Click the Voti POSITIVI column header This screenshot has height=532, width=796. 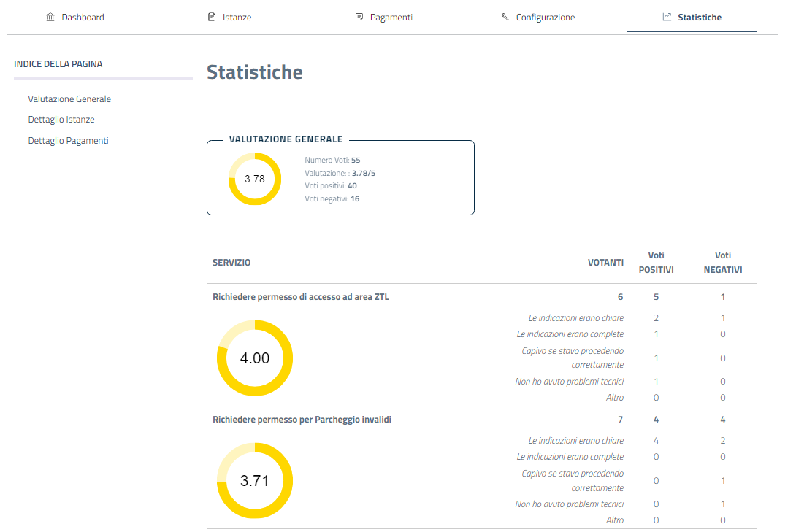pyautogui.click(x=656, y=263)
